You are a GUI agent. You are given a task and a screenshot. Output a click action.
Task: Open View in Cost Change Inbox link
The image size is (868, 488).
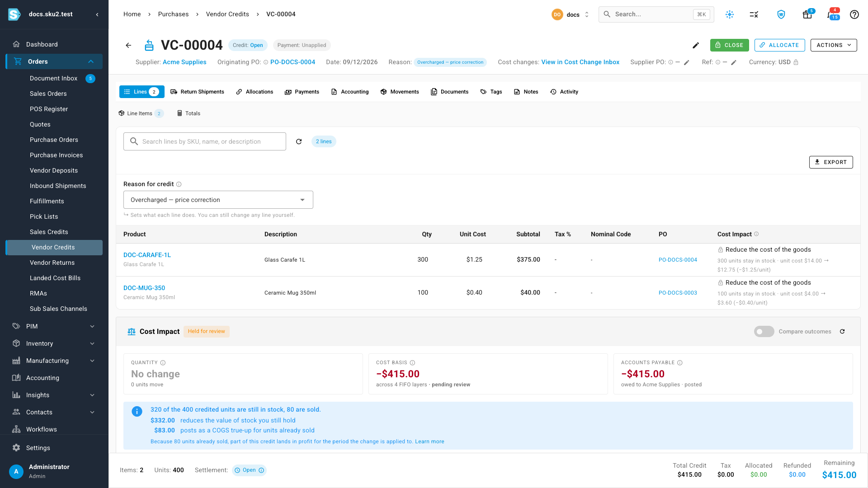(580, 62)
